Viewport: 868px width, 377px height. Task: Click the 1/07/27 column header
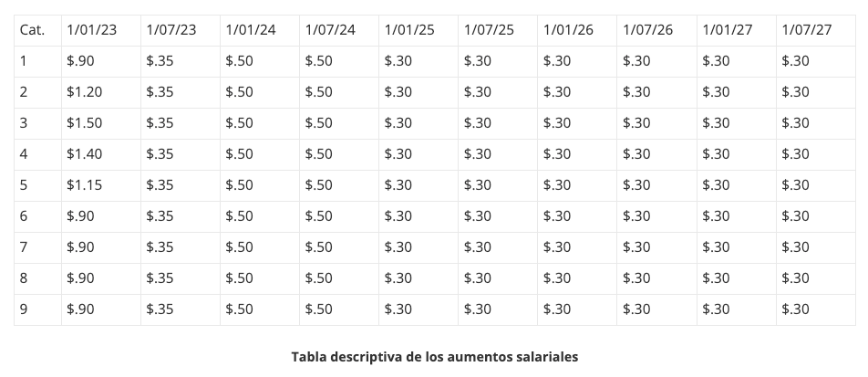[816, 30]
